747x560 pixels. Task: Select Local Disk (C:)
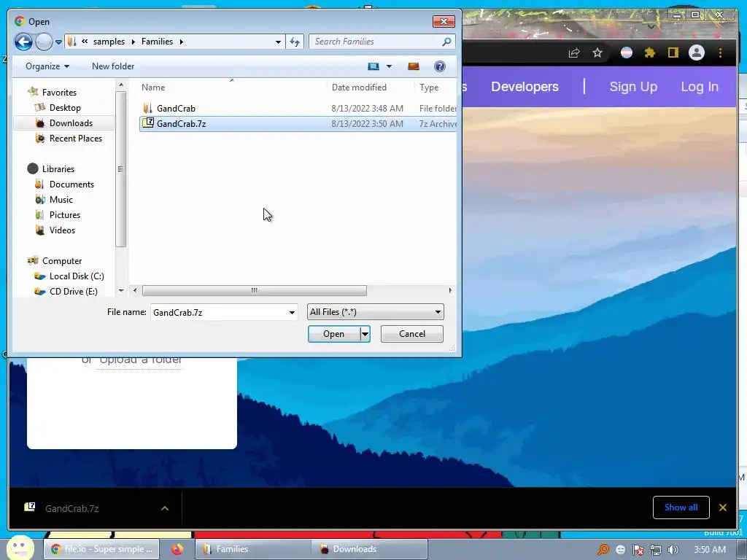(76, 276)
